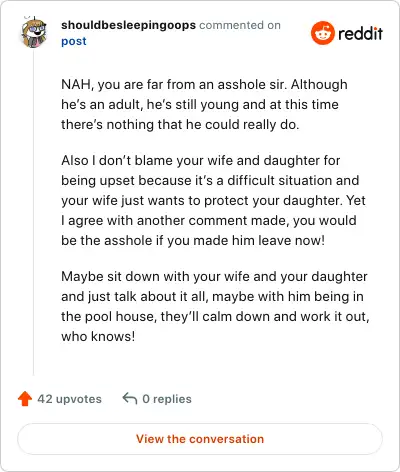400x472 pixels.
Task: Click the words "who knows!" ending the comment
Action: pyautogui.click(x=98, y=336)
